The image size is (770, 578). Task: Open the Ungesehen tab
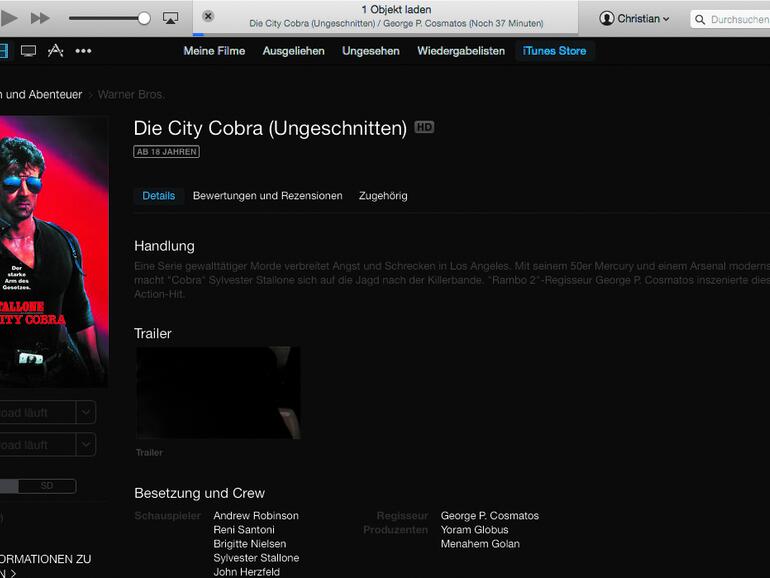pyautogui.click(x=371, y=51)
